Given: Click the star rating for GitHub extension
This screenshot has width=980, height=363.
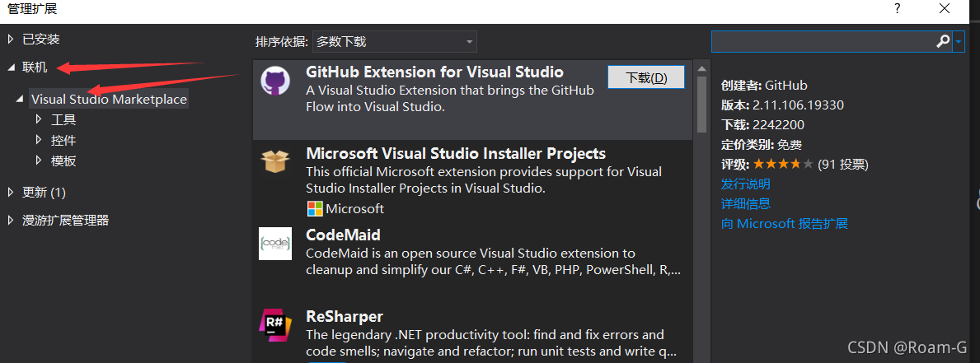Looking at the screenshot, I should tap(783, 165).
